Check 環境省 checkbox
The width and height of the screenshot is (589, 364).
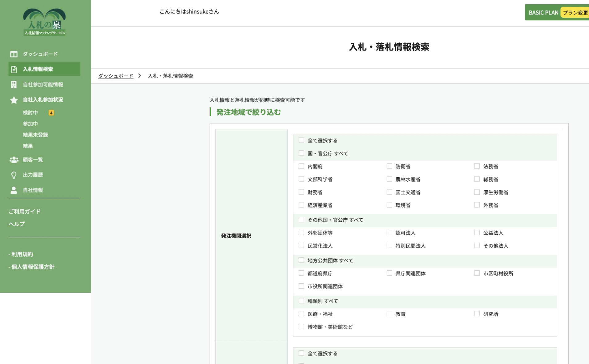[389, 205]
